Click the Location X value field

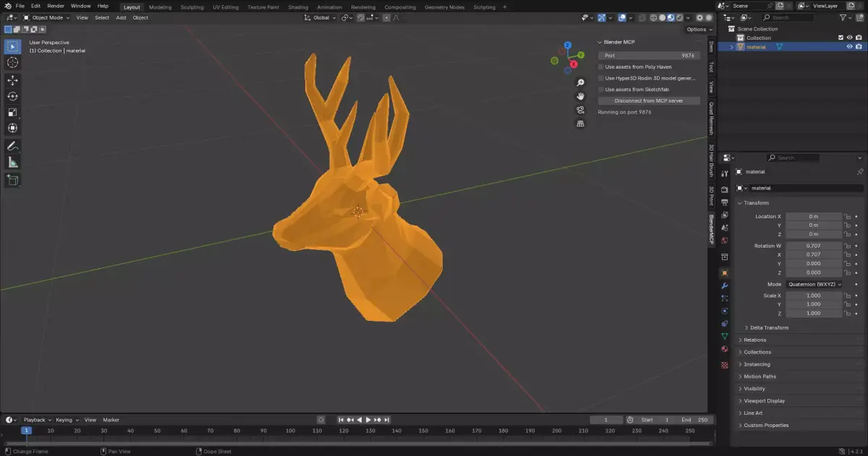pos(814,217)
